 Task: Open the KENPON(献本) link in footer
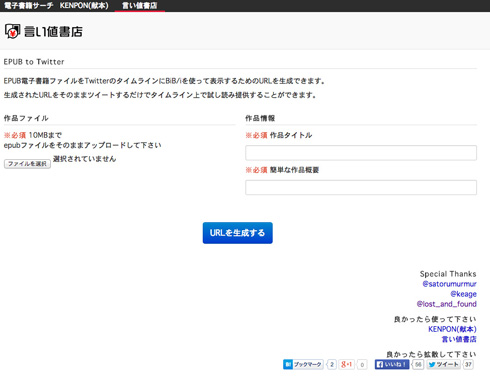452,329
